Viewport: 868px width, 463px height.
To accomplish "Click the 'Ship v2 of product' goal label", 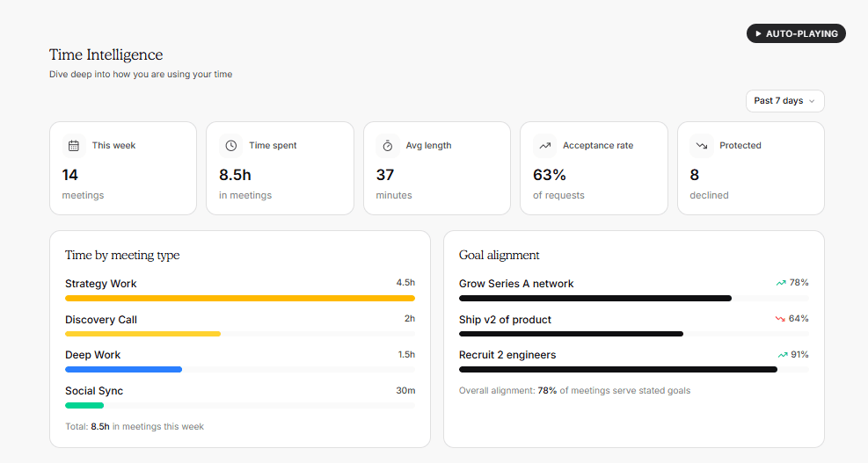I will (x=505, y=320).
